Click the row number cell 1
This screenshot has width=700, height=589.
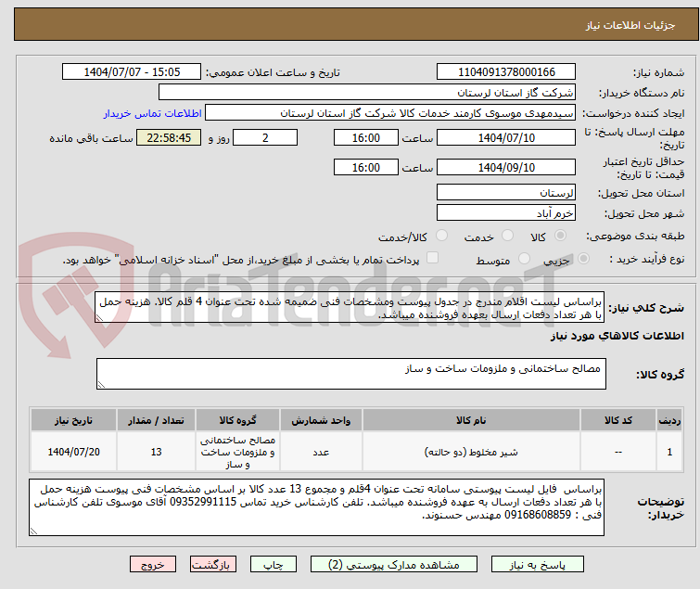click(x=669, y=452)
